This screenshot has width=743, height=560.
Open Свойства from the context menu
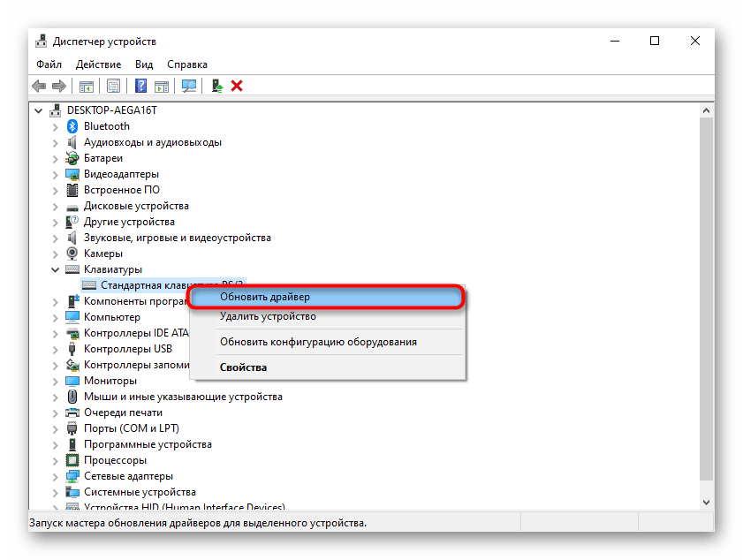point(243,367)
